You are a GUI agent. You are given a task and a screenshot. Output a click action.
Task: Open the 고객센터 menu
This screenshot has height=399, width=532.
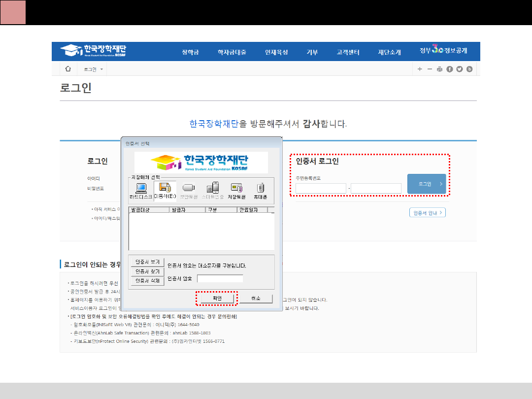[348, 52]
